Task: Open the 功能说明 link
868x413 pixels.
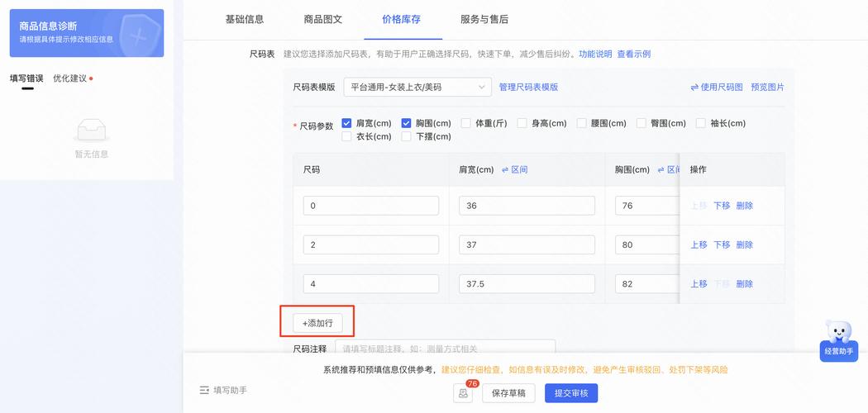Action: tap(596, 55)
